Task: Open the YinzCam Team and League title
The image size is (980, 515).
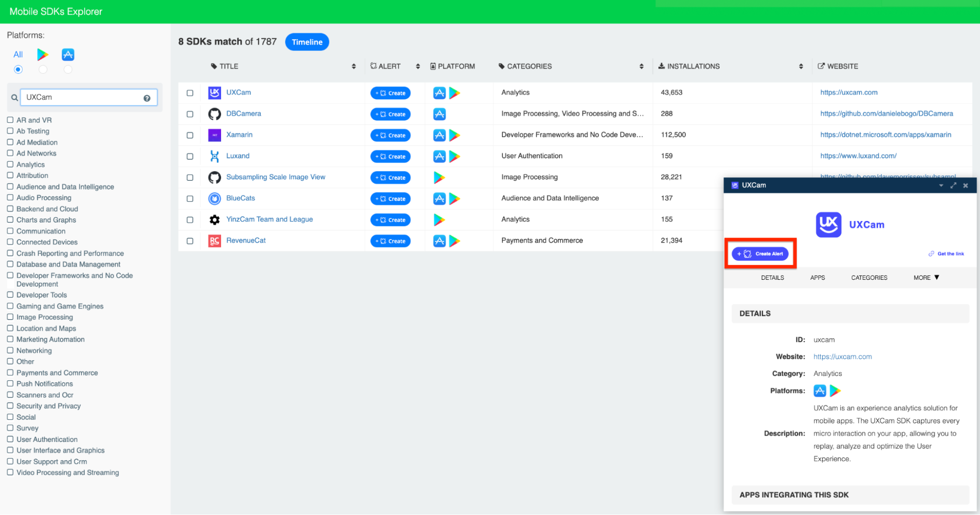Action: (x=269, y=219)
